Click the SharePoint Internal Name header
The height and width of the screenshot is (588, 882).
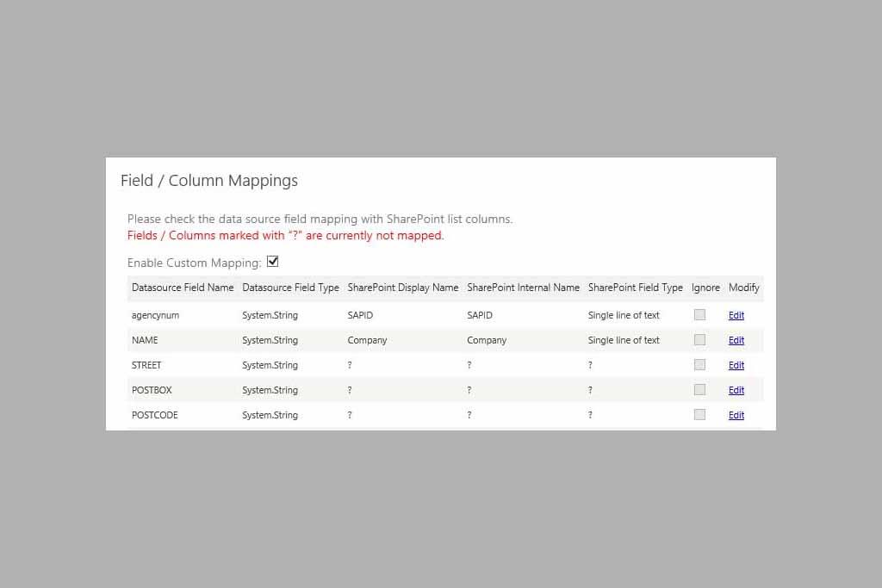pyautogui.click(x=523, y=288)
